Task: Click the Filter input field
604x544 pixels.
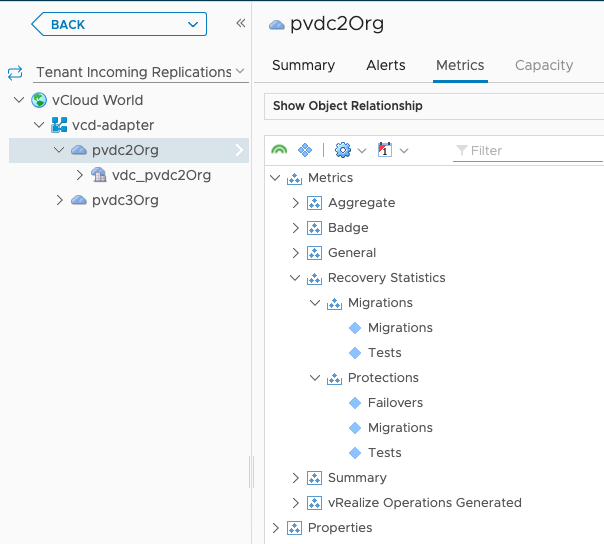Action: pyautogui.click(x=525, y=150)
